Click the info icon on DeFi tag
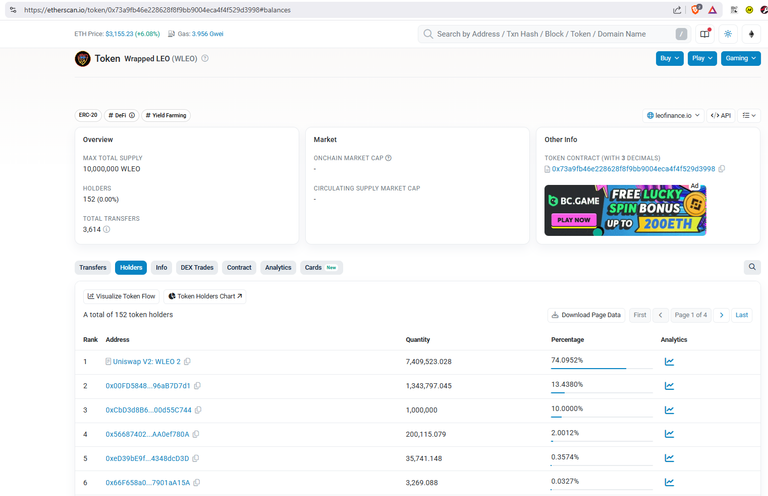The height and width of the screenshot is (496, 768). (x=132, y=116)
